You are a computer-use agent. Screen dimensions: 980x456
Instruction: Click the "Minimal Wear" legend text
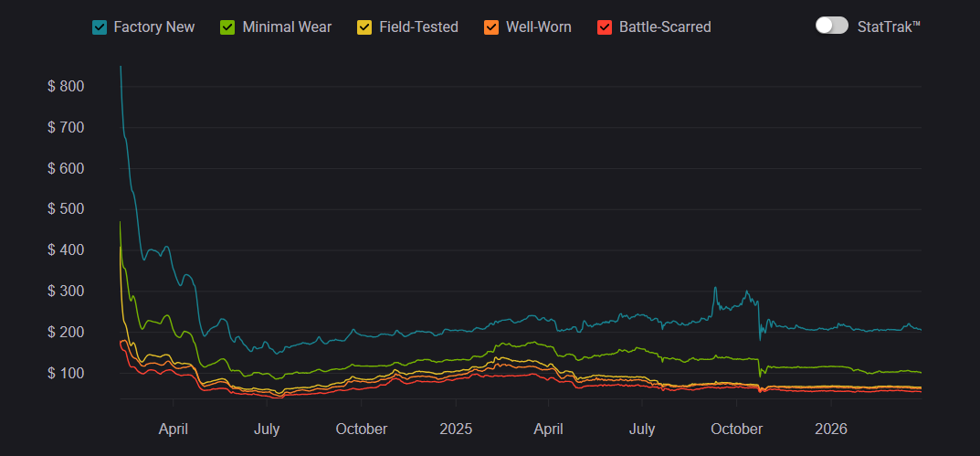point(287,27)
